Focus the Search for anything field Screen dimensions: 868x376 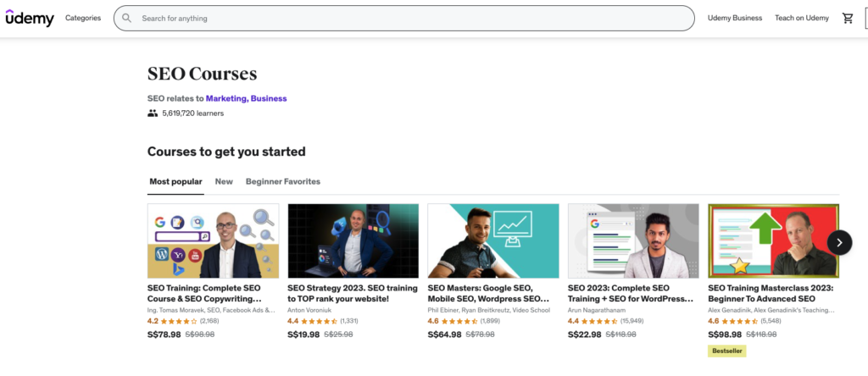tap(404, 19)
